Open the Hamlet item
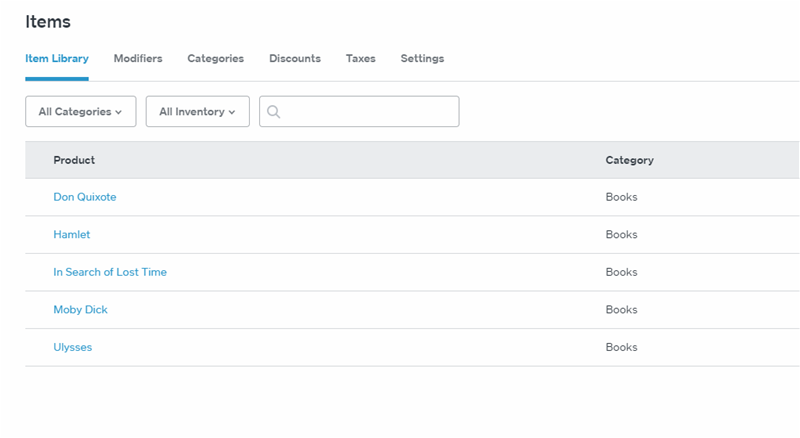The height and width of the screenshot is (438, 800). point(72,235)
